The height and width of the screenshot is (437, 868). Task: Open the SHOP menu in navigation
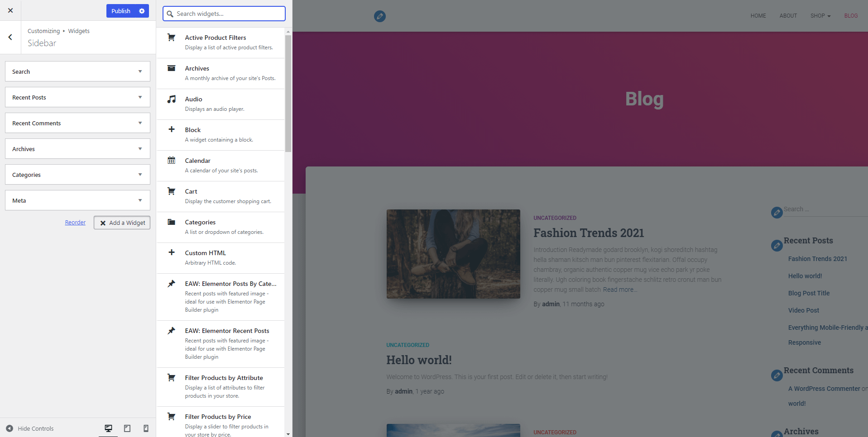click(x=820, y=16)
